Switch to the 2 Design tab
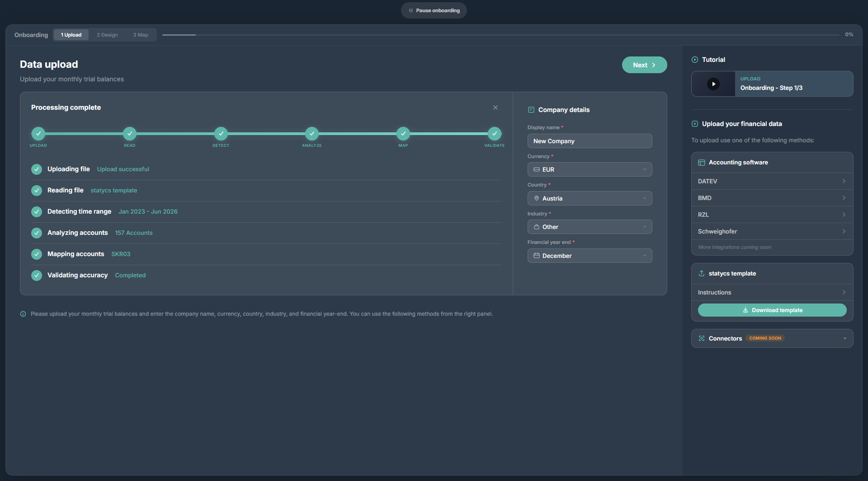The height and width of the screenshot is (481, 868). (107, 35)
